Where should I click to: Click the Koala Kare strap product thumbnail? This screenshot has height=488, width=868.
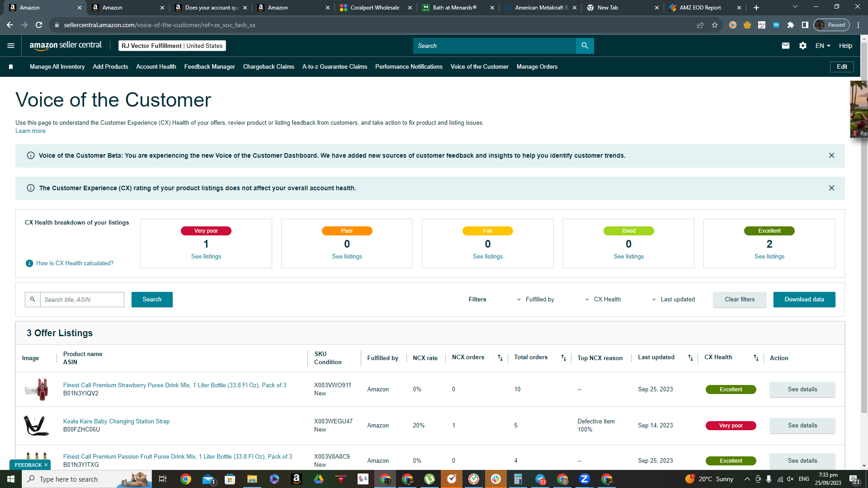(x=36, y=426)
